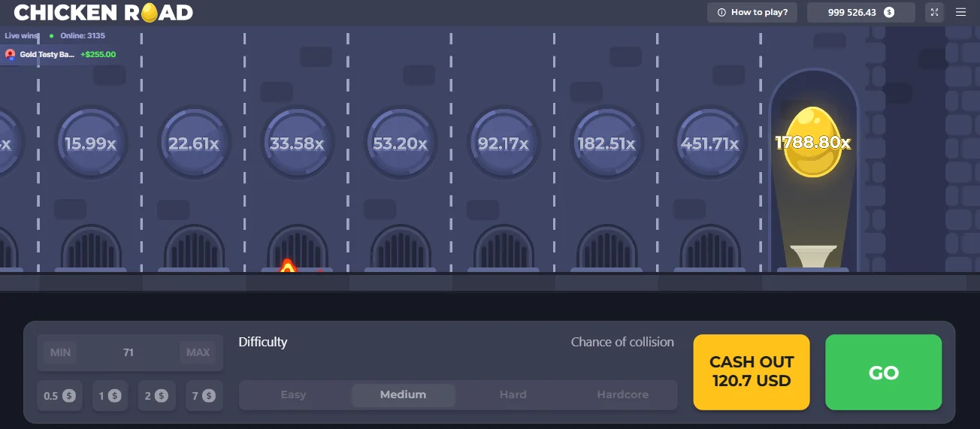
Task: Click the sewer grate below 451.71x
Action: click(710, 247)
